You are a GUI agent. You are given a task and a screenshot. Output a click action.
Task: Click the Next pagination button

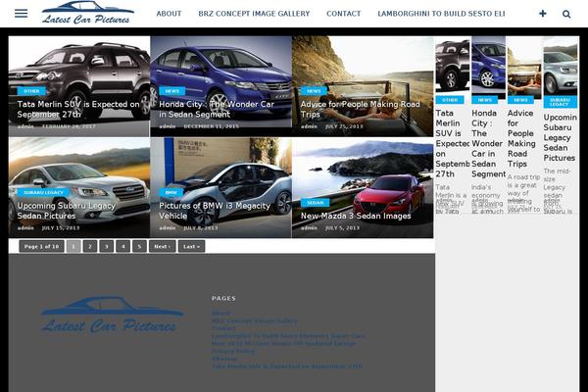(x=163, y=246)
